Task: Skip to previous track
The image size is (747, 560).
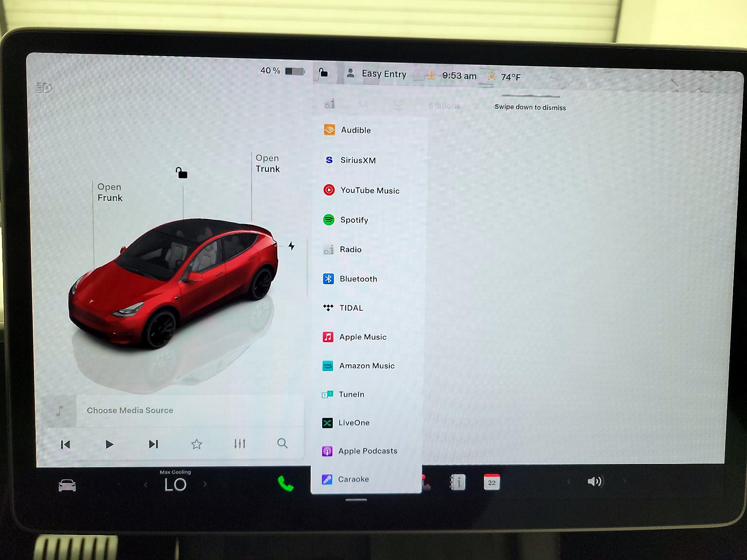Action: pos(65,444)
